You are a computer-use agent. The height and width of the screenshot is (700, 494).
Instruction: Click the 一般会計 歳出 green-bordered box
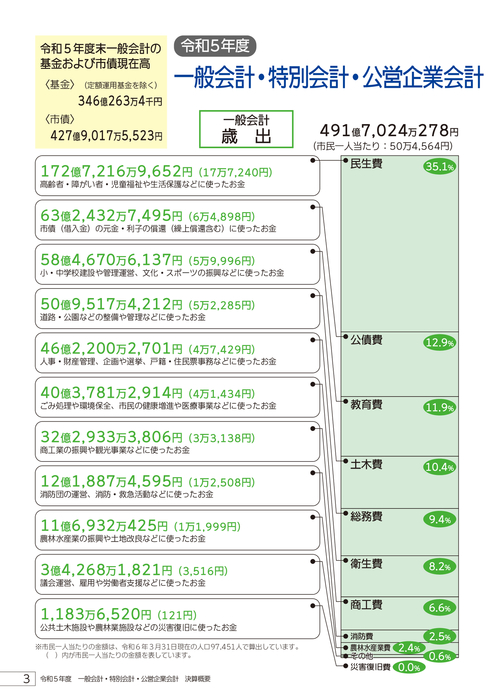pos(246,129)
